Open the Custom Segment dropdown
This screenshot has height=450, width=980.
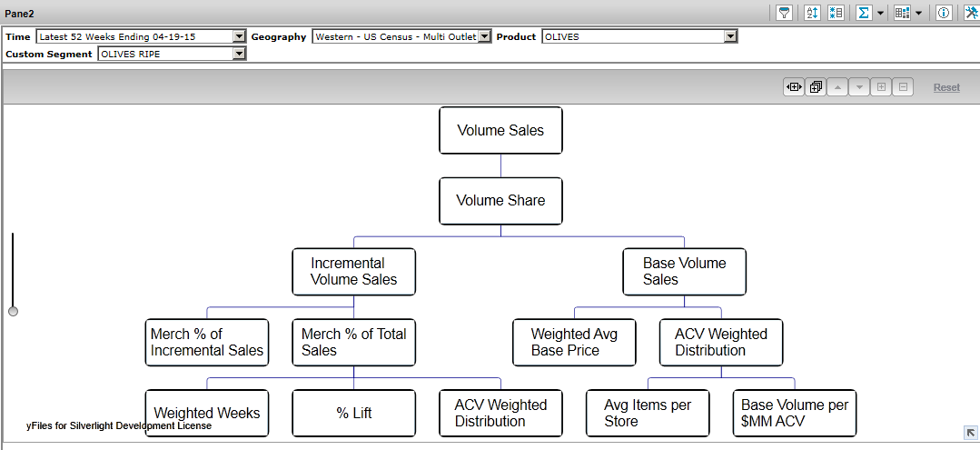point(240,54)
